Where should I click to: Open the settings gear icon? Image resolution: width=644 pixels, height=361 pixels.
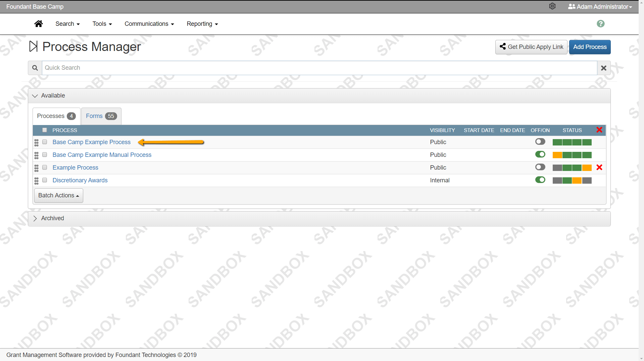[x=552, y=6]
